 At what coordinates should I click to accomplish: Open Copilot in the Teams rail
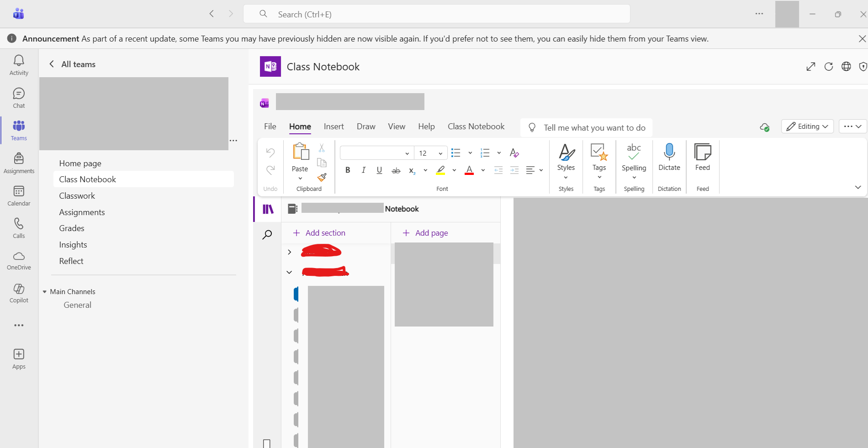(19, 293)
